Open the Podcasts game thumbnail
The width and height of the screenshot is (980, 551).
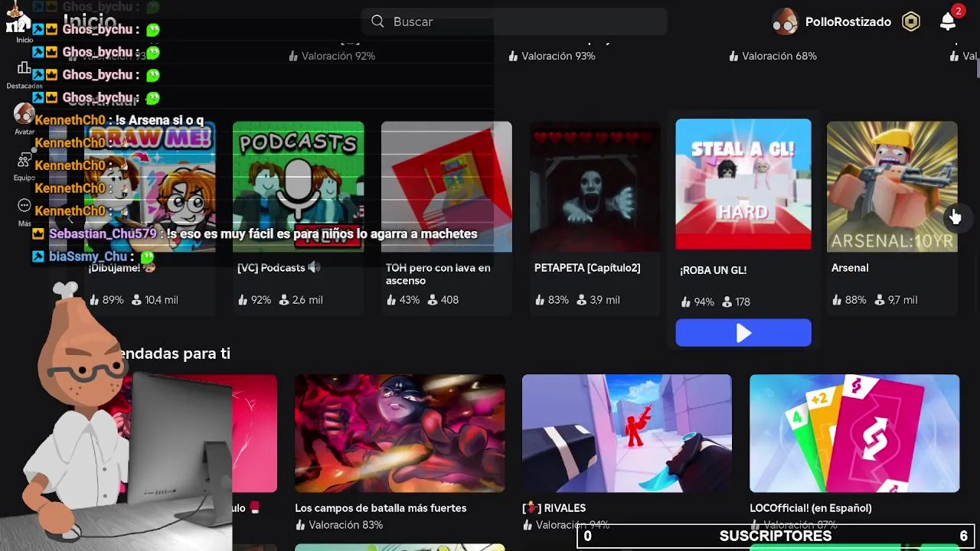click(298, 187)
